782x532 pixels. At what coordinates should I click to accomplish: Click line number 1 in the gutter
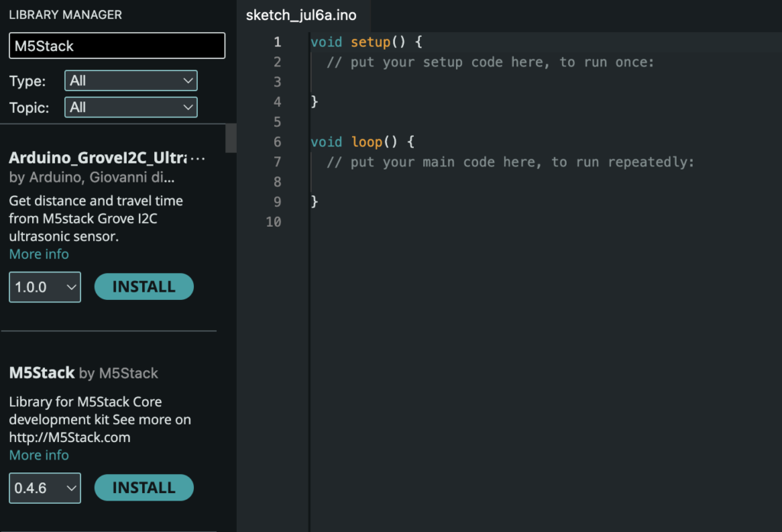[x=277, y=43]
